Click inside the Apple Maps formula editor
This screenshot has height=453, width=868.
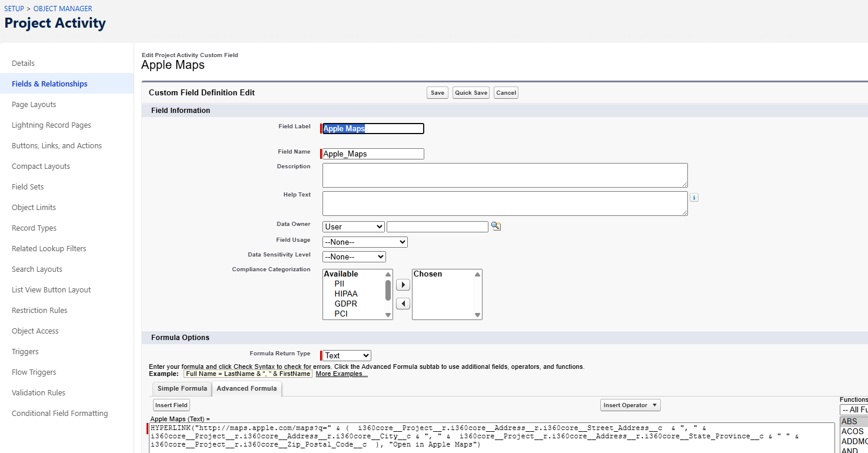click(x=492, y=438)
